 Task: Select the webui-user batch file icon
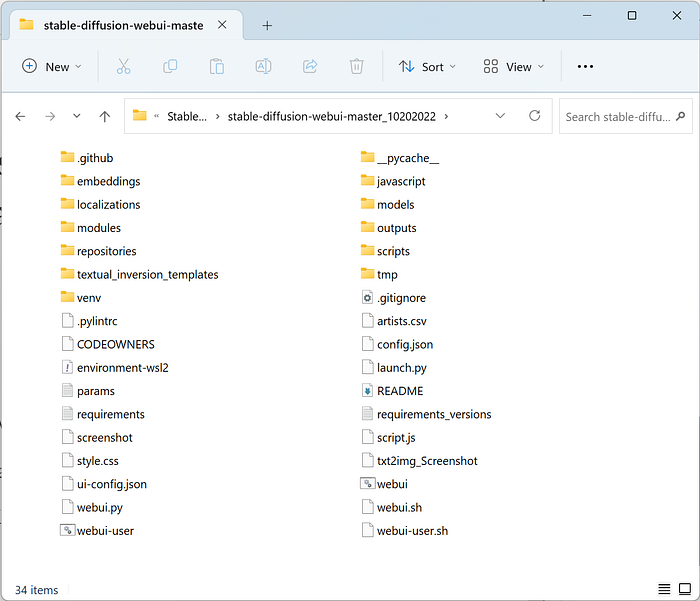67,530
